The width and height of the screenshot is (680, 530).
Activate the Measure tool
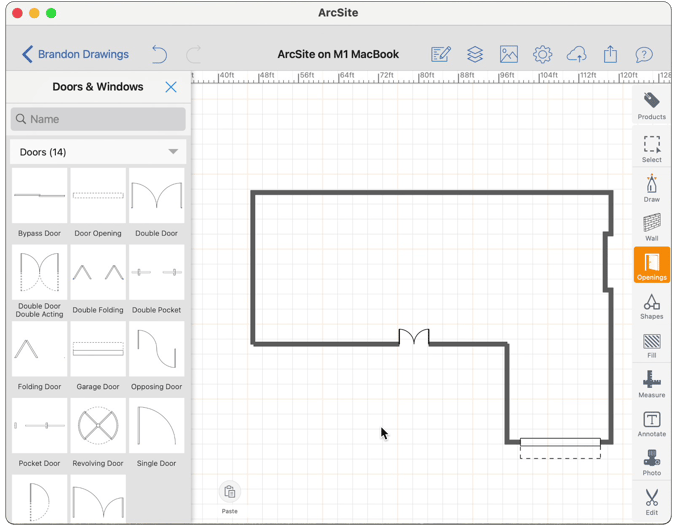pyautogui.click(x=651, y=384)
